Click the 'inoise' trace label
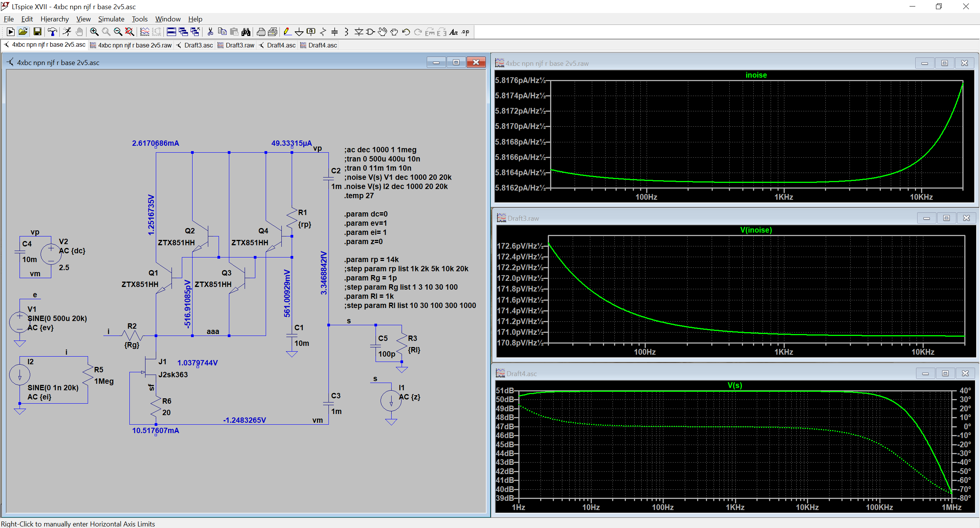The image size is (980, 528). point(756,75)
